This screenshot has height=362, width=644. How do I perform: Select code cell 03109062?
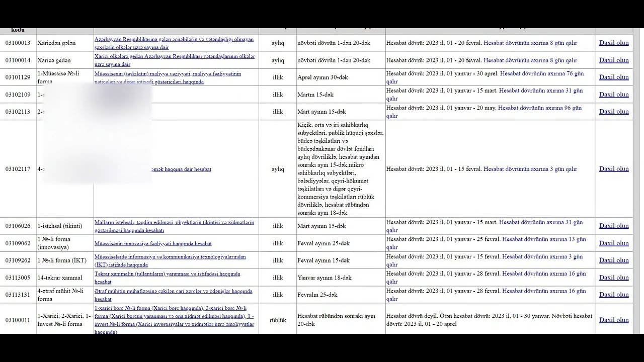coord(18,243)
